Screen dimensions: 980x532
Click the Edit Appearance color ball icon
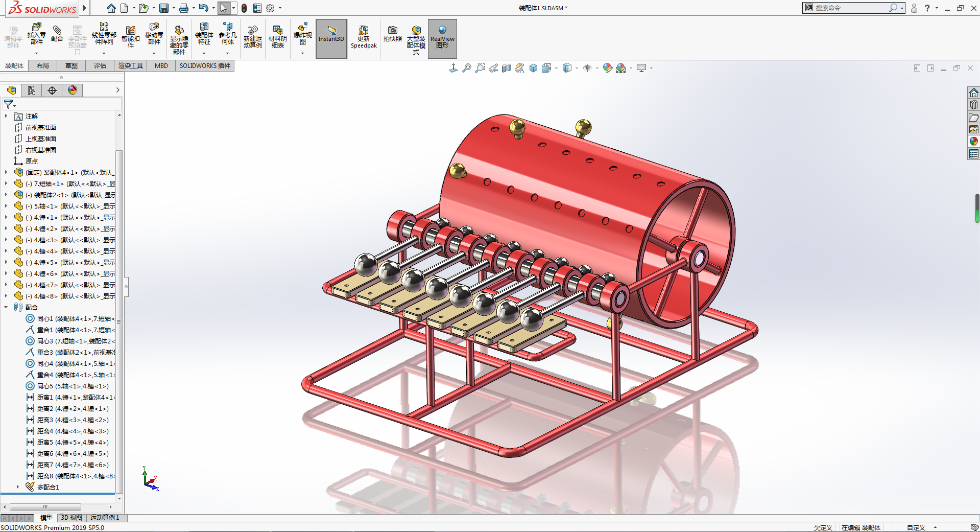tap(607, 68)
